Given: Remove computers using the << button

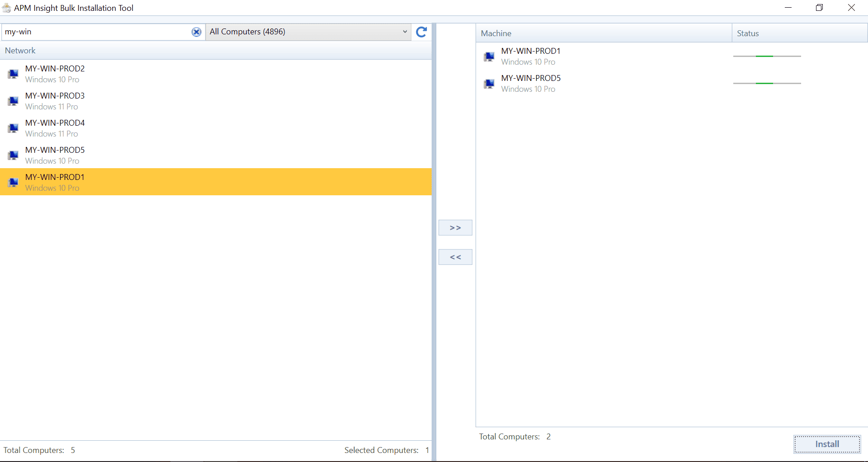Looking at the screenshot, I should [455, 257].
